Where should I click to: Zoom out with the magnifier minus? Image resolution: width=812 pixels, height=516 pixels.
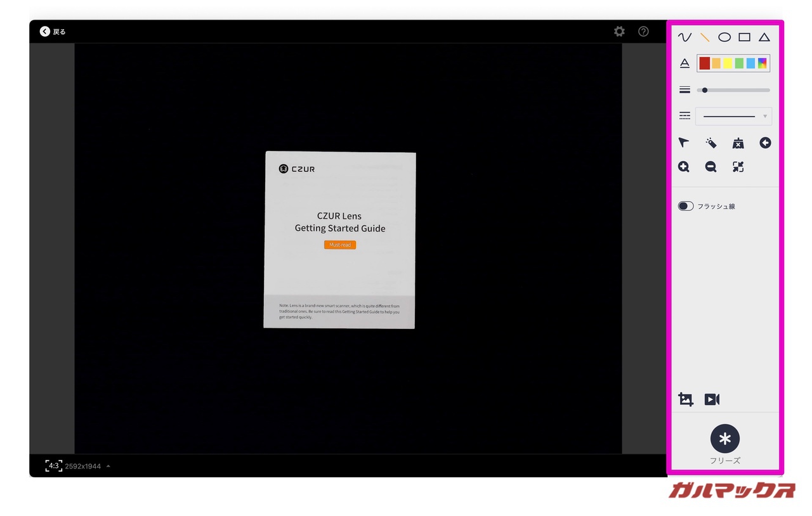(711, 167)
